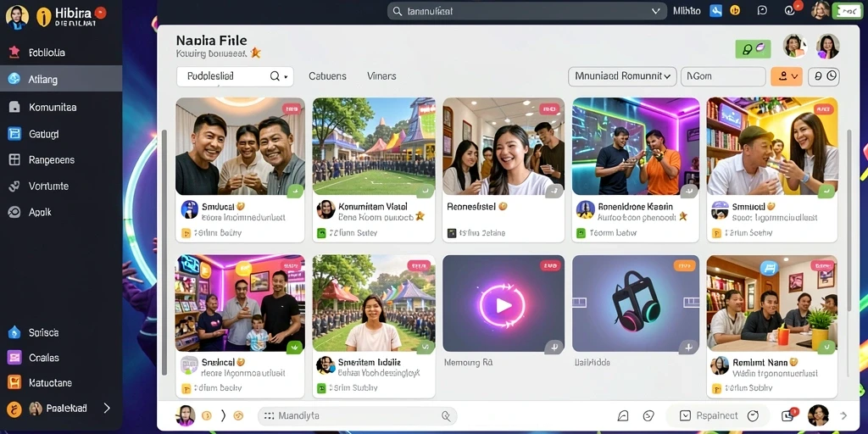
Task: Switch to the Catuens tab
Action: (x=327, y=76)
